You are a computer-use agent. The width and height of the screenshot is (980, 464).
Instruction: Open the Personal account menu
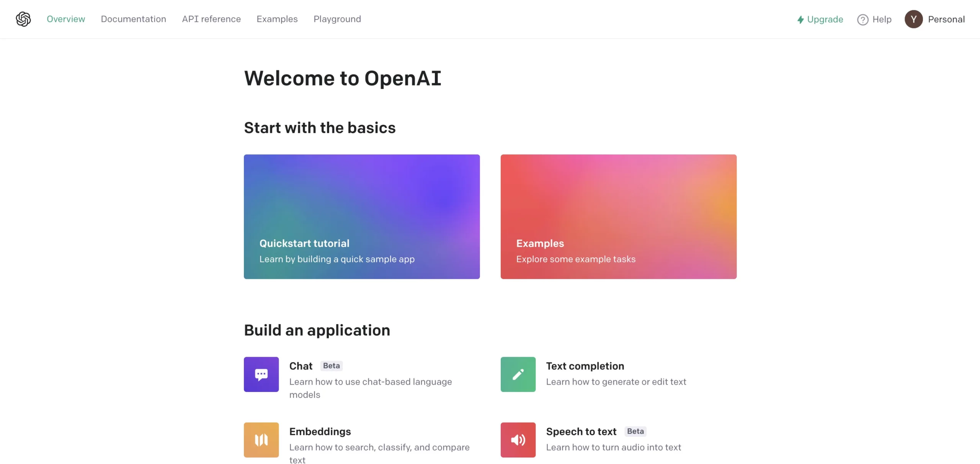[x=946, y=19]
